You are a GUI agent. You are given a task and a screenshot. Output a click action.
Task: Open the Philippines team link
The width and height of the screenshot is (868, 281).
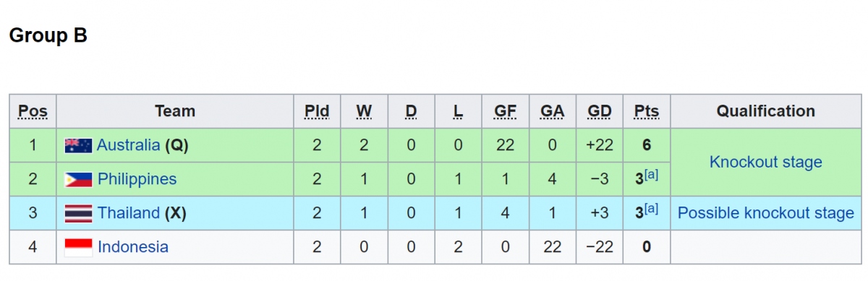click(137, 179)
